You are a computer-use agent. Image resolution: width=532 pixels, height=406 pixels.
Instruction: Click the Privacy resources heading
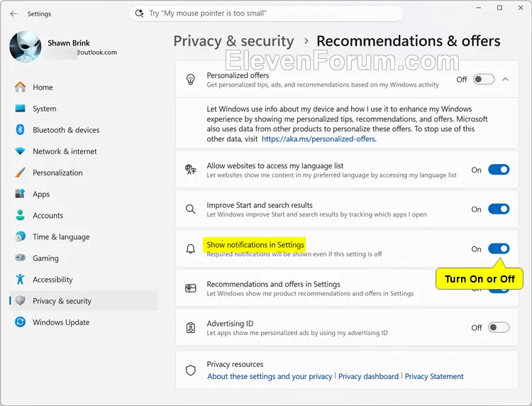point(235,364)
